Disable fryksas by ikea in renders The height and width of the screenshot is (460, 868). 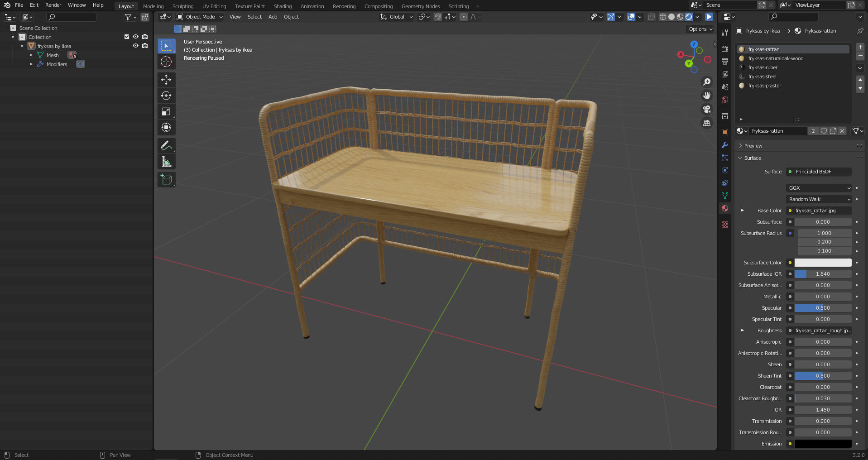point(145,46)
